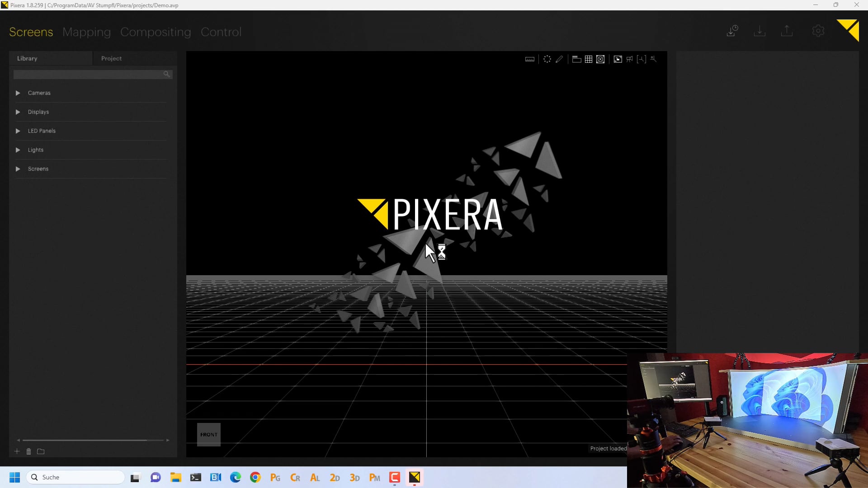Expand the Cameras category
The image size is (868, 488).
pos(18,93)
